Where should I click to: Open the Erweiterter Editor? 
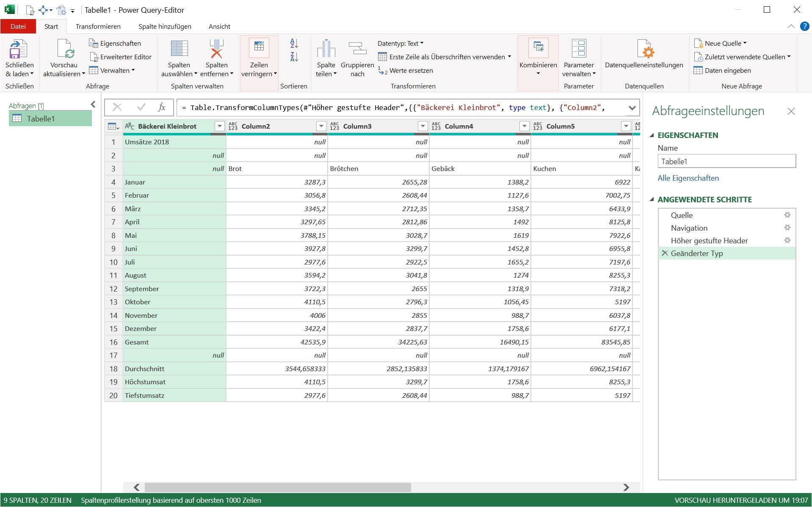click(120, 57)
